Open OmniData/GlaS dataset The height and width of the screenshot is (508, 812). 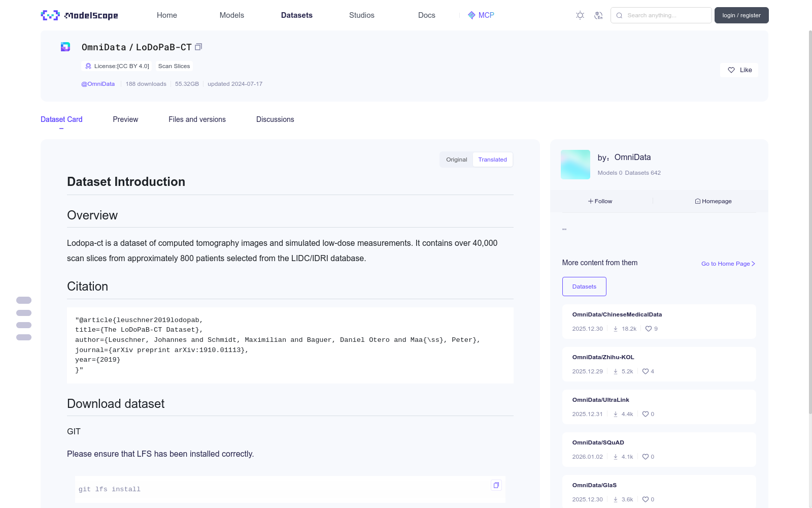tap(595, 485)
